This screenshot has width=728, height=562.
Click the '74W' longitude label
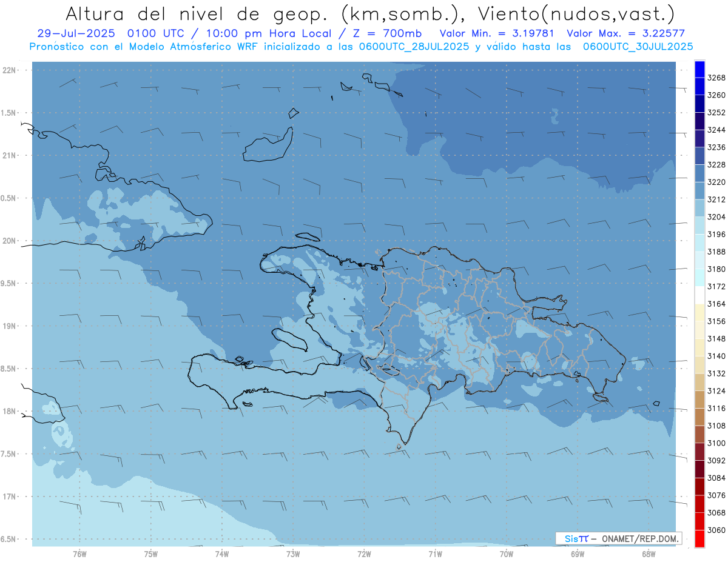click(x=222, y=554)
